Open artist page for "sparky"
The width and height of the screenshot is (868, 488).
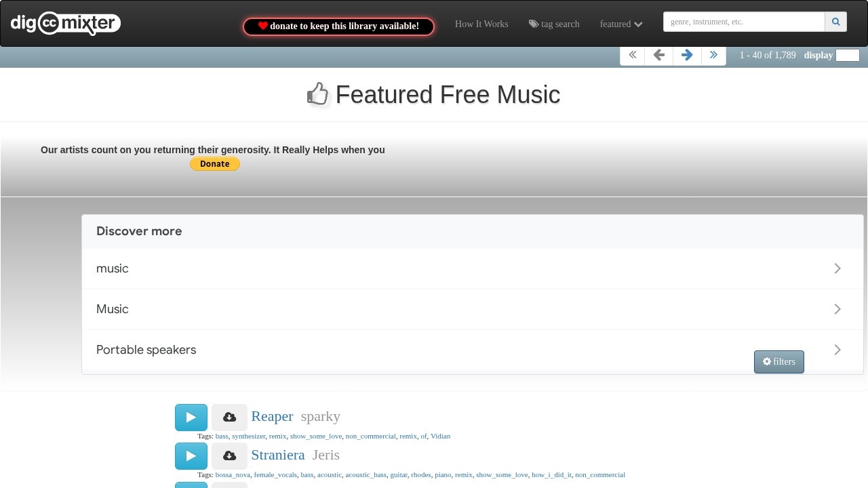pos(321,416)
